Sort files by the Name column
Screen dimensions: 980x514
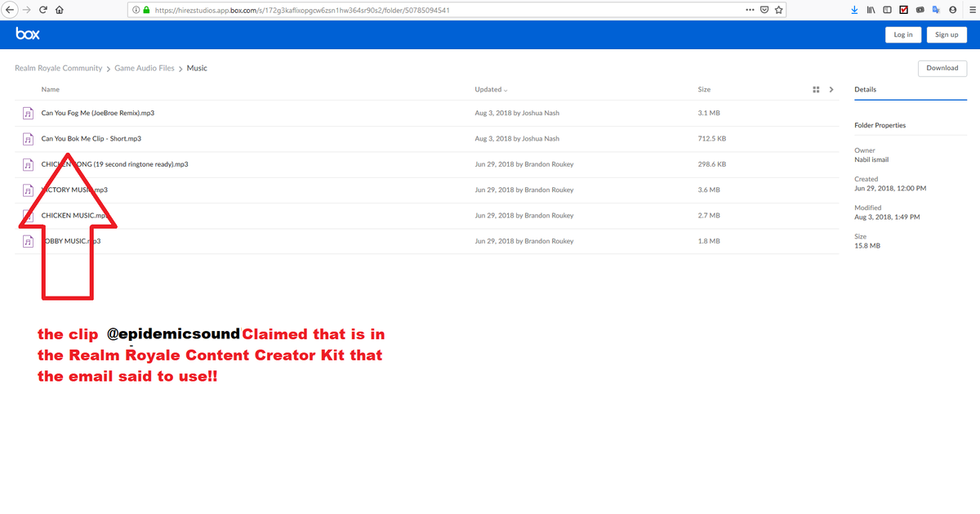[51, 90]
